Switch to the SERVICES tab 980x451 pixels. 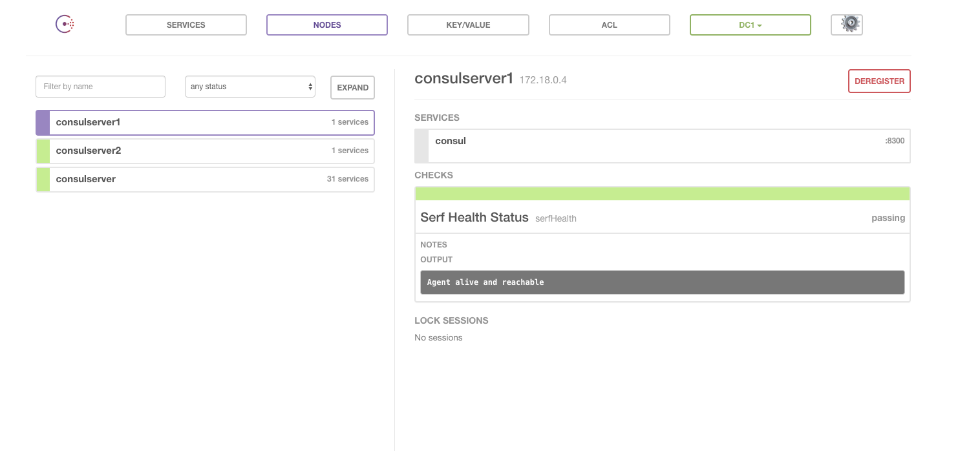[x=186, y=25]
